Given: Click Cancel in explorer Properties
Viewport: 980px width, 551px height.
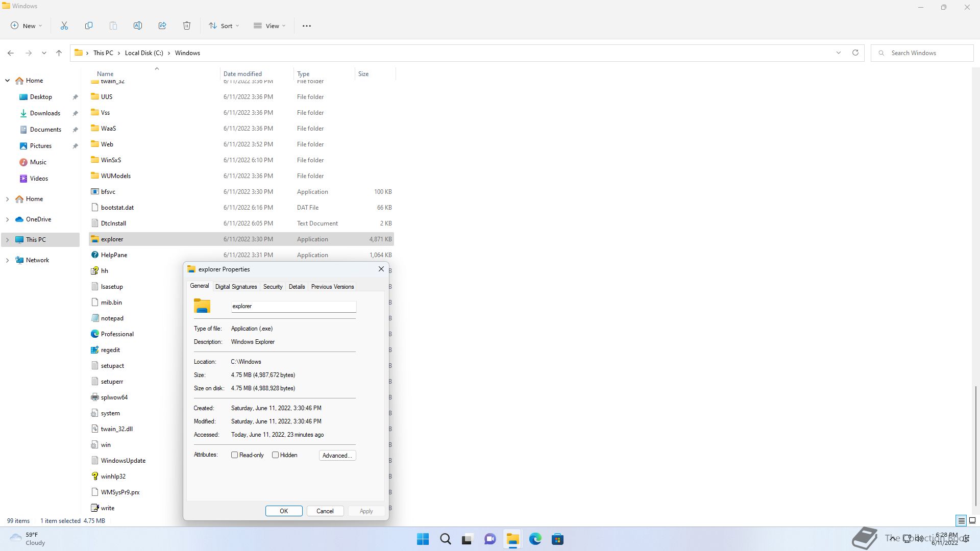Looking at the screenshot, I should (x=325, y=511).
